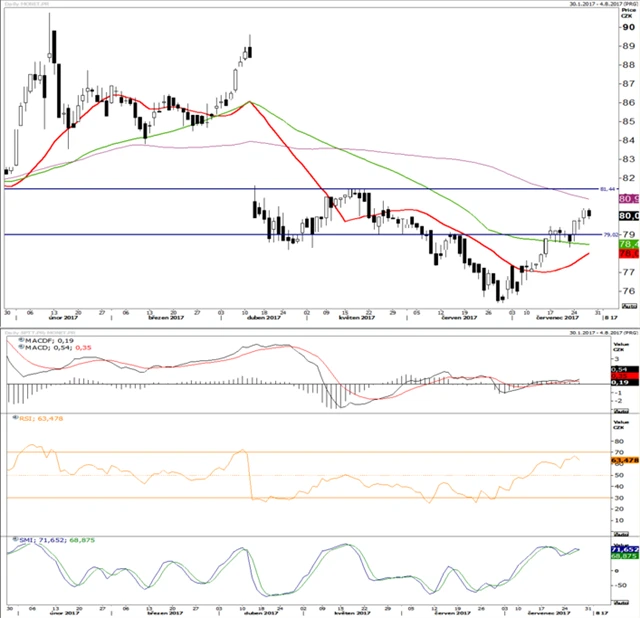Click the black 80.0 last price tag

(x=629, y=215)
